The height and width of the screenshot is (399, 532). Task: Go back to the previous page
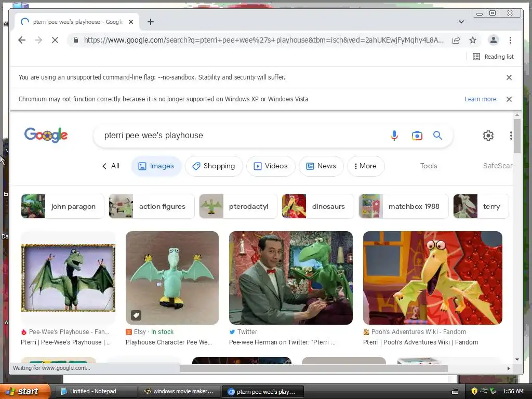pyautogui.click(x=22, y=40)
